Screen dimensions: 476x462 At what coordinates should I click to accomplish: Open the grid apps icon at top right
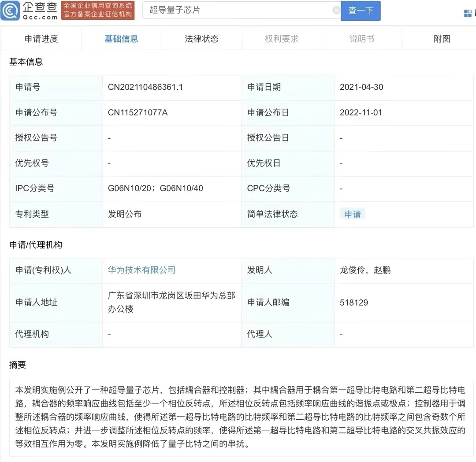click(x=468, y=13)
